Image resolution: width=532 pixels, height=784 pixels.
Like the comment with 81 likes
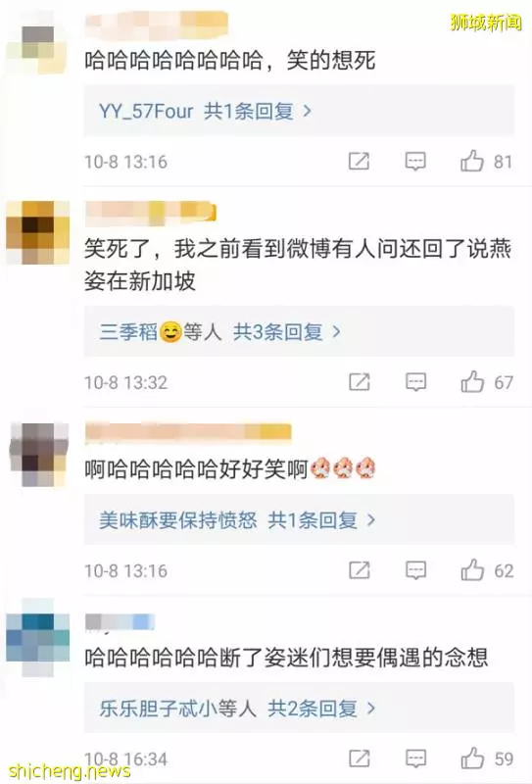pos(472,161)
